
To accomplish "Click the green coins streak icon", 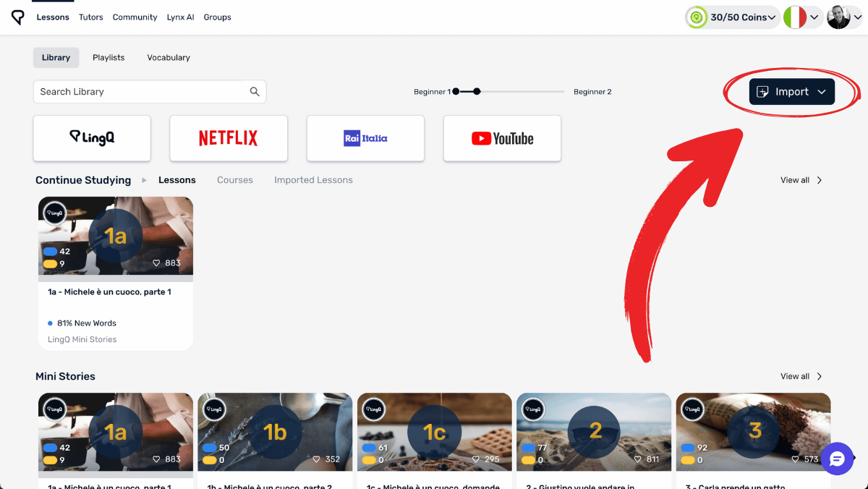I will (x=697, y=17).
